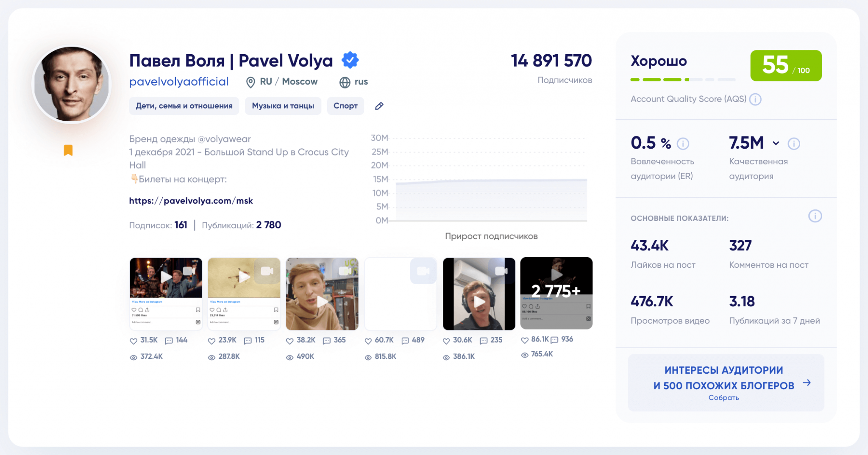
Task: Open the pavelvolya.com/msk link
Action: (x=191, y=201)
